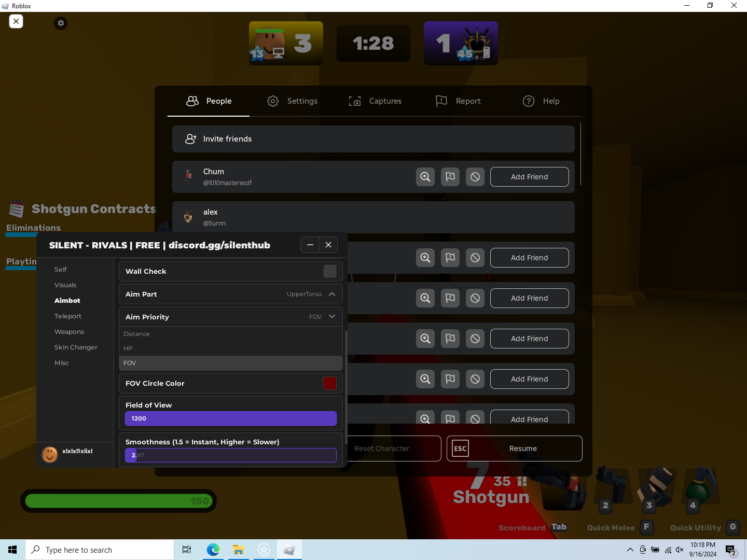Minimize the SILENT - RIVALS panel
This screenshot has height=560, width=747.
coord(310,245)
